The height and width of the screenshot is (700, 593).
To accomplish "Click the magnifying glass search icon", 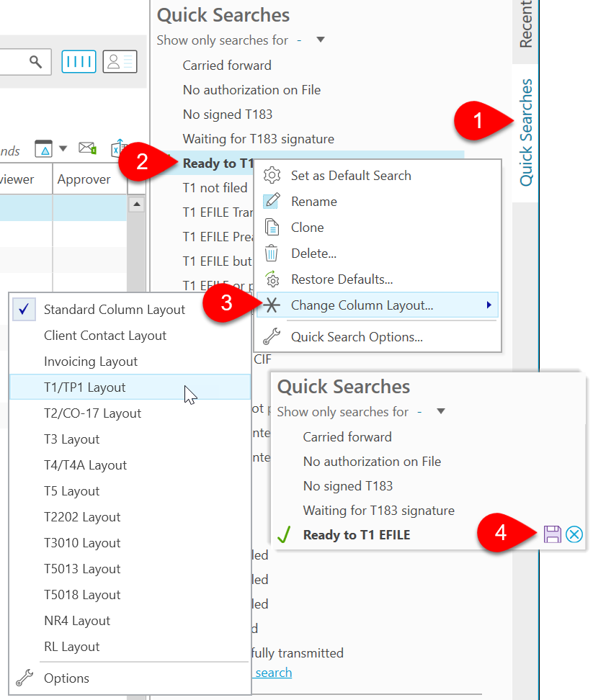I will [36, 62].
